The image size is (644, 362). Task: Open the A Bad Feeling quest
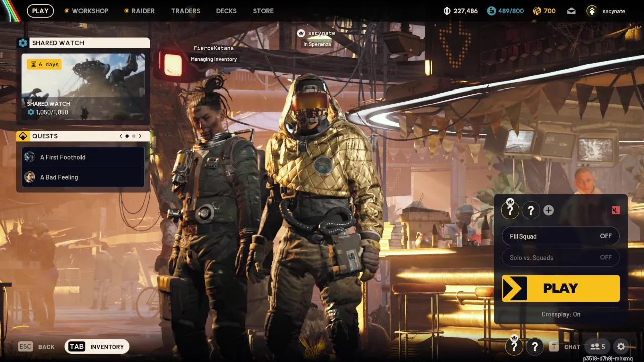(83, 177)
